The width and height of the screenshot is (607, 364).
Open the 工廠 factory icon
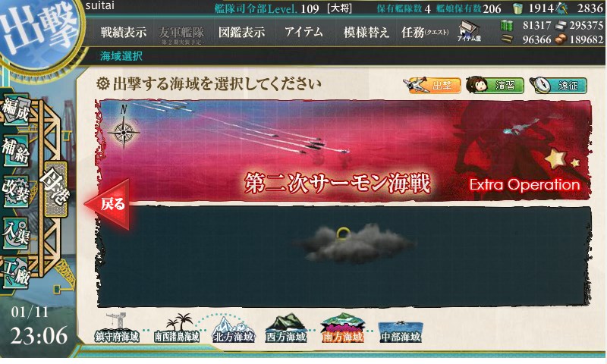point(15,274)
